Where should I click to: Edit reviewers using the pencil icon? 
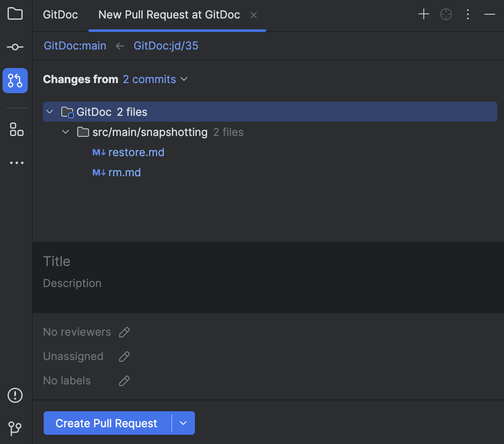[124, 332]
